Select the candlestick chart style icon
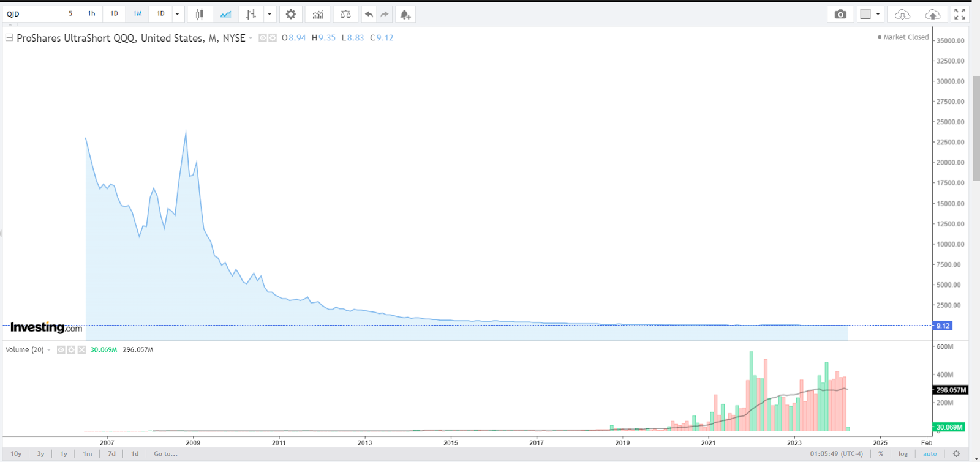This screenshot has height=462, width=980. pyautogui.click(x=200, y=14)
